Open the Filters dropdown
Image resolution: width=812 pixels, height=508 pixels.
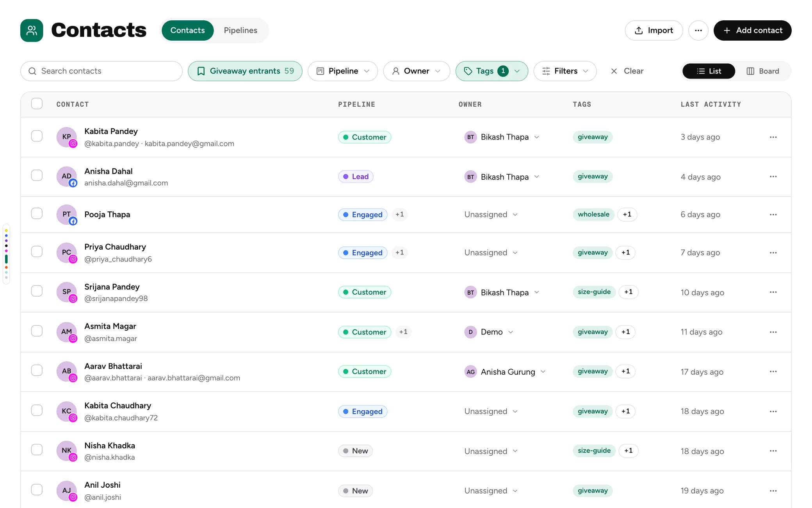coord(565,71)
